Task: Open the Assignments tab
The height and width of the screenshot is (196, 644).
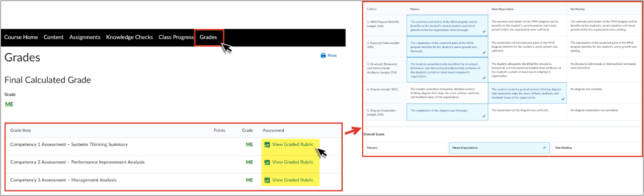Action: click(85, 37)
